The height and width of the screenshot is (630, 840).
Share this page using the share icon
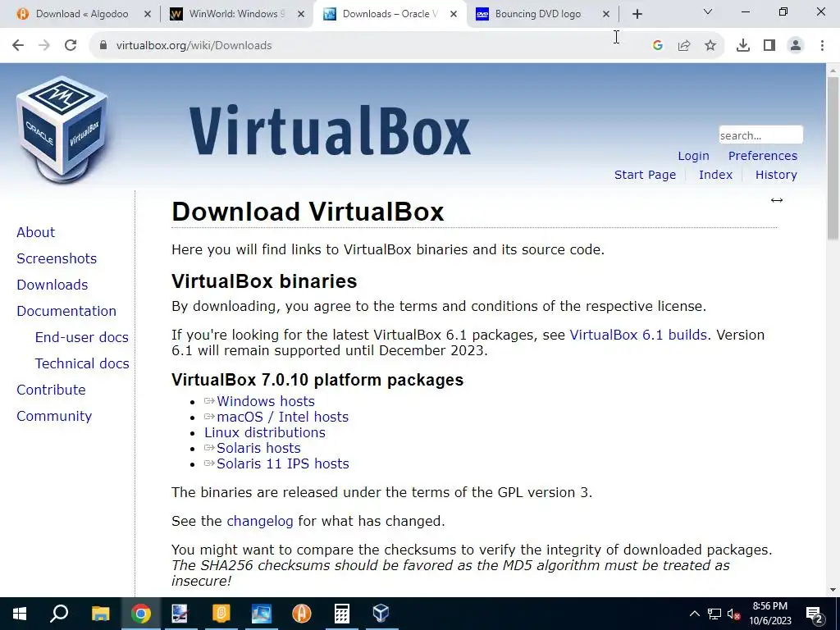point(684,46)
